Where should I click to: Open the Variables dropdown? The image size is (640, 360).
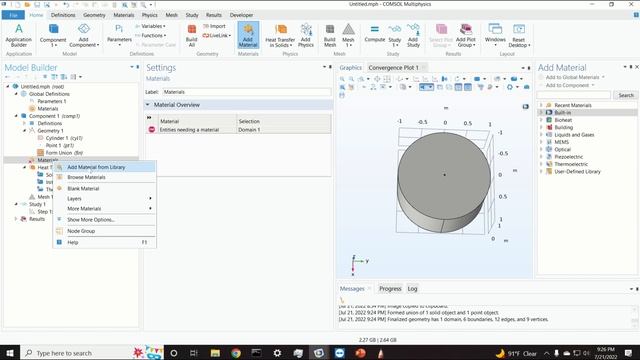coord(150,26)
